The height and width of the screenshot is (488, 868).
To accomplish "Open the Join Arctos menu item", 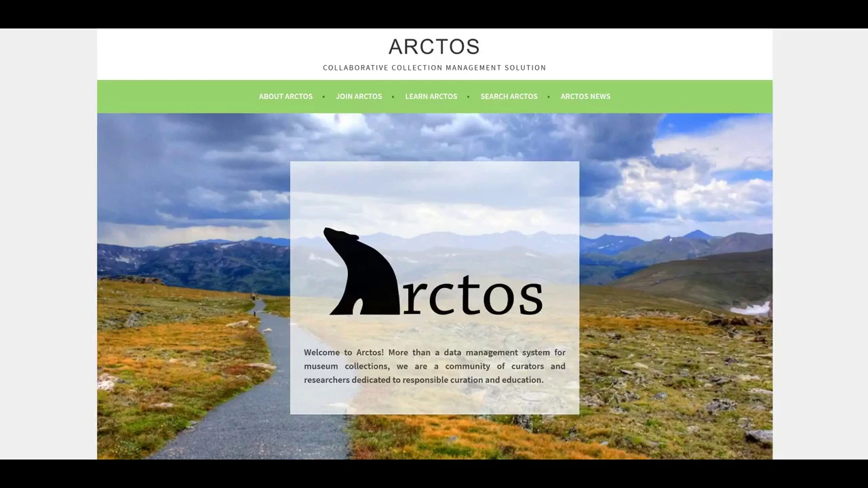I will pyautogui.click(x=359, y=96).
